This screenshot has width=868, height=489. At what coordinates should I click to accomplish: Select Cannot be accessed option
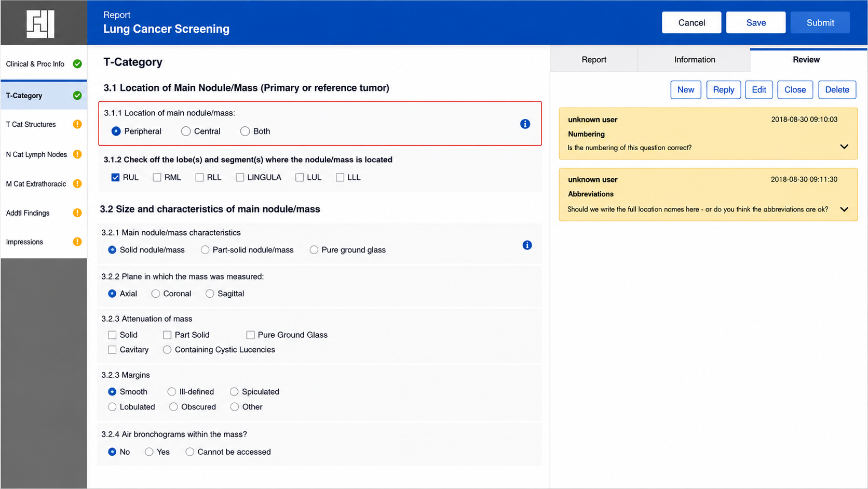190,452
